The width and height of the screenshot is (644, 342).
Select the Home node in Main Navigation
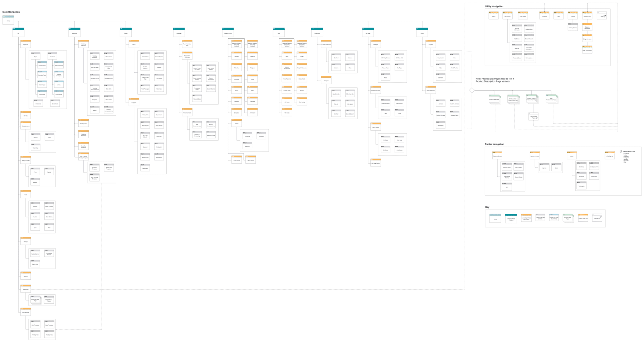(x=8, y=20)
